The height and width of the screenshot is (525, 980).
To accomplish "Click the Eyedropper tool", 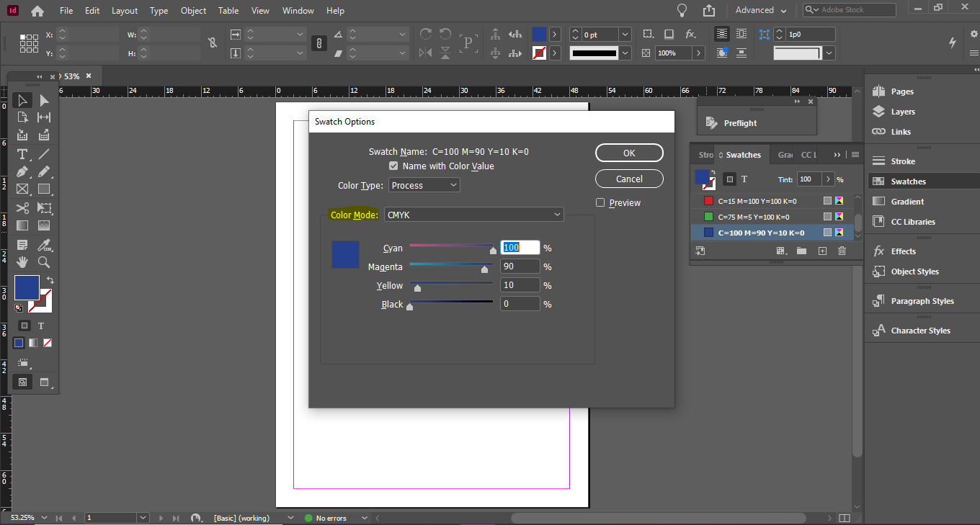I will pyautogui.click(x=44, y=244).
